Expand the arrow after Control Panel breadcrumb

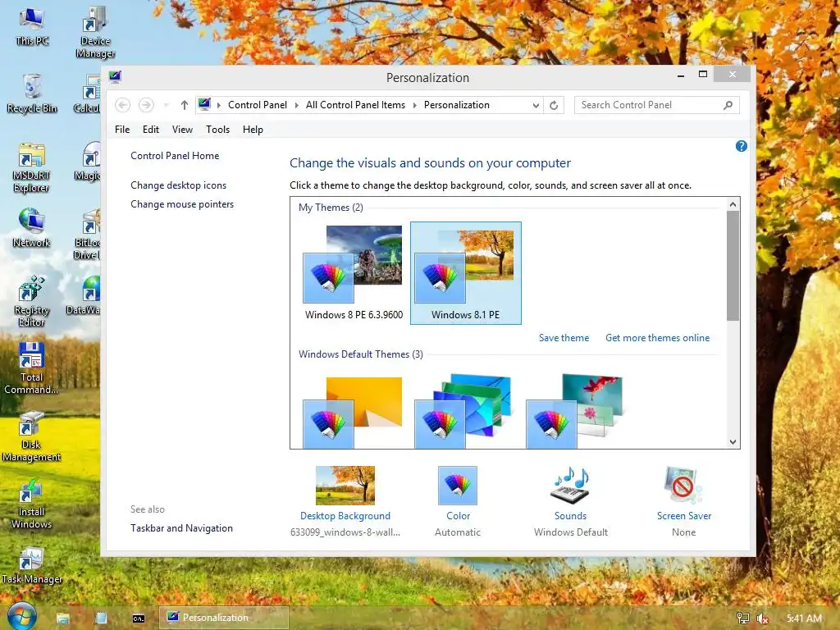click(x=297, y=105)
